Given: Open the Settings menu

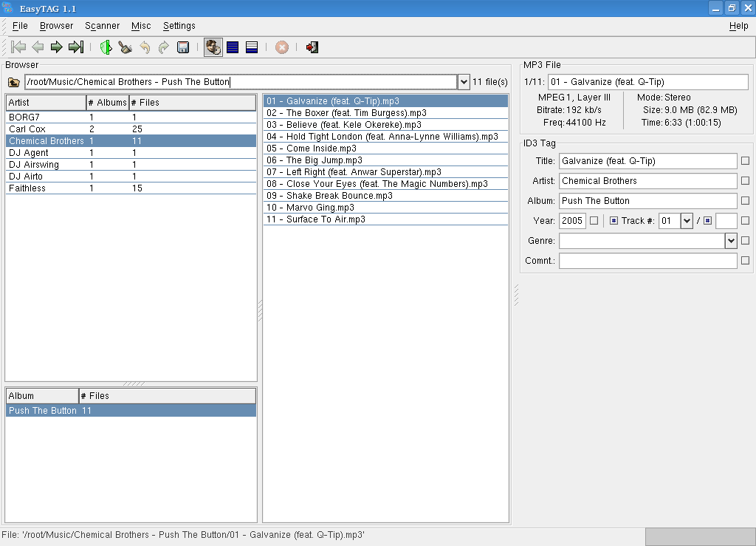Looking at the screenshot, I should [179, 26].
